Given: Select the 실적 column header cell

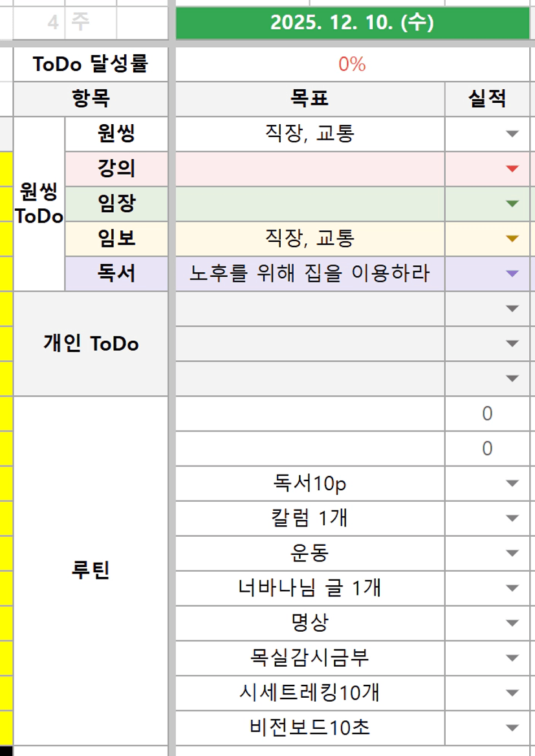Looking at the screenshot, I should [487, 99].
